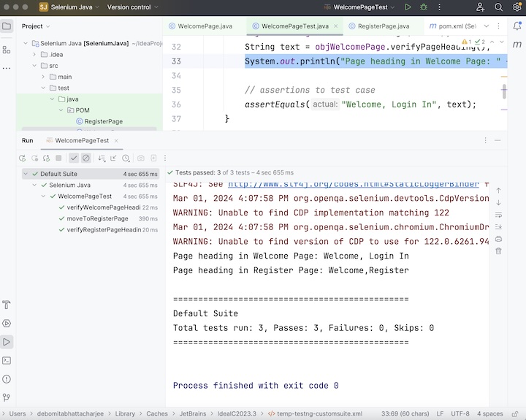Rerun failed tests icon

pyautogui.click(x=34, y=158)
